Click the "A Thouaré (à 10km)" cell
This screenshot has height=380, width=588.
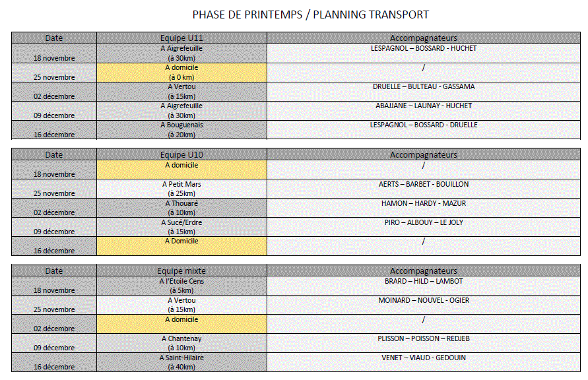tap(181, 208)
